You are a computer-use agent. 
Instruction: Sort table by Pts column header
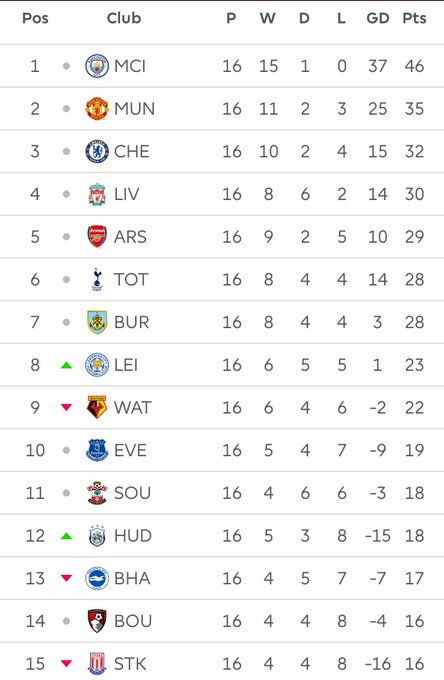[414, 18]
